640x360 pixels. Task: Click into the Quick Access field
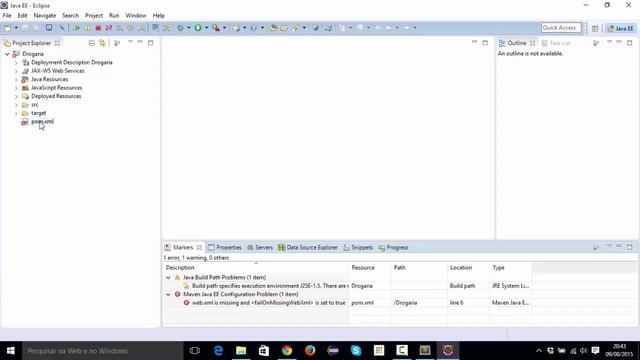(561, 28)
